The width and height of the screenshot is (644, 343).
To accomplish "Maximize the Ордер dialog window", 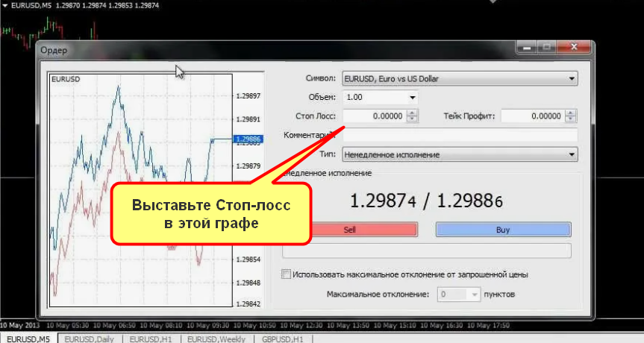I will [547, 47].
